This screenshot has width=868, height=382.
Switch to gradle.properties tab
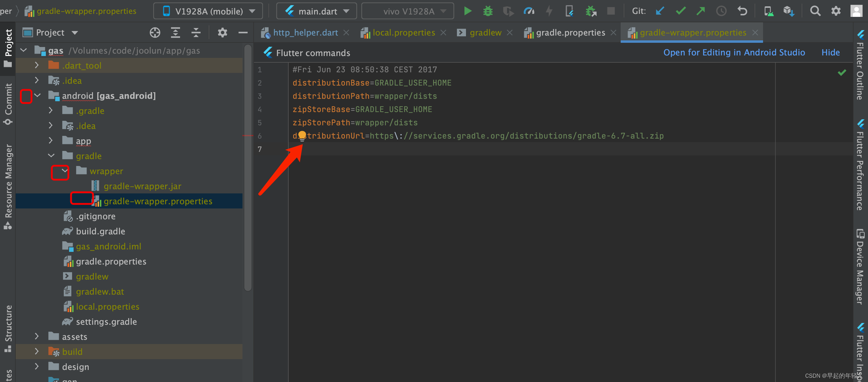coord(570,33)
